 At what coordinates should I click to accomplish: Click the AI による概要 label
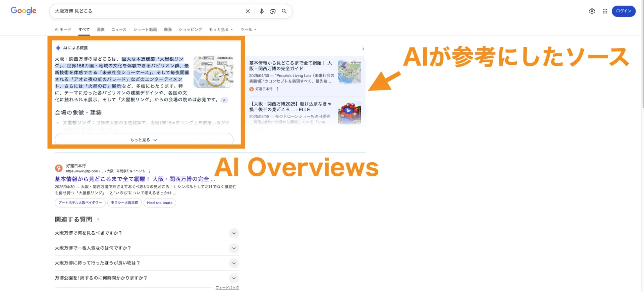tap(75, 48)
